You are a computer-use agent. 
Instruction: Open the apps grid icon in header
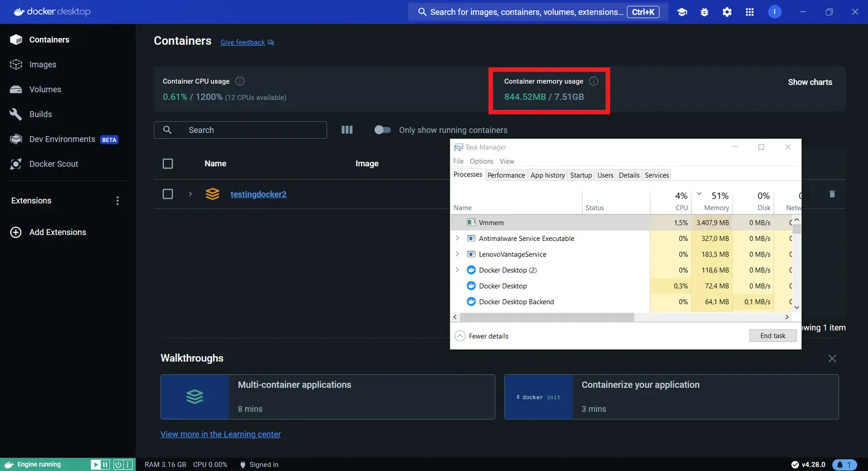pyautogui.click(x=750, y=12)
